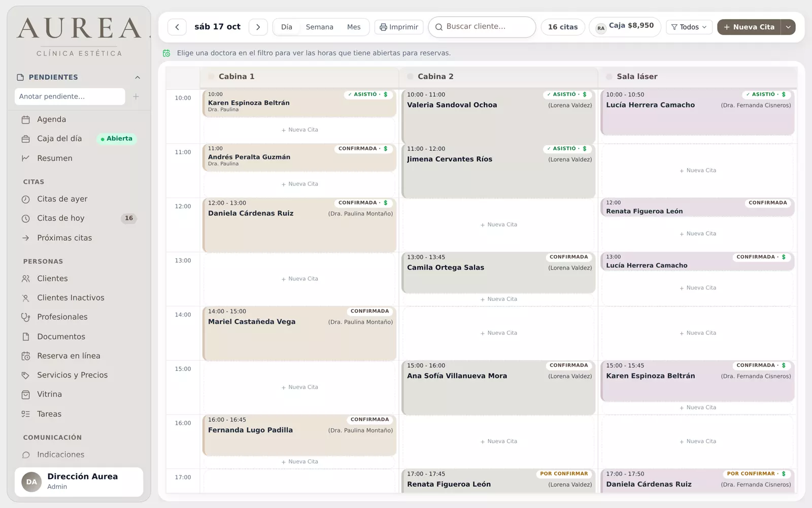Click the Pendientes clipboard icon
Screen dimensions: 812x508
(x=20, y=77)
